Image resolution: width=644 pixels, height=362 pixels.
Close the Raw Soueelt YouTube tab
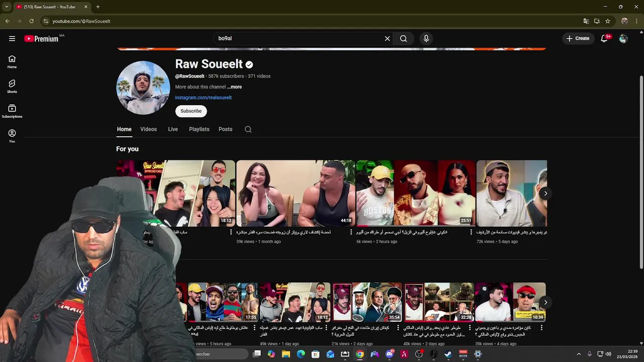87,7
